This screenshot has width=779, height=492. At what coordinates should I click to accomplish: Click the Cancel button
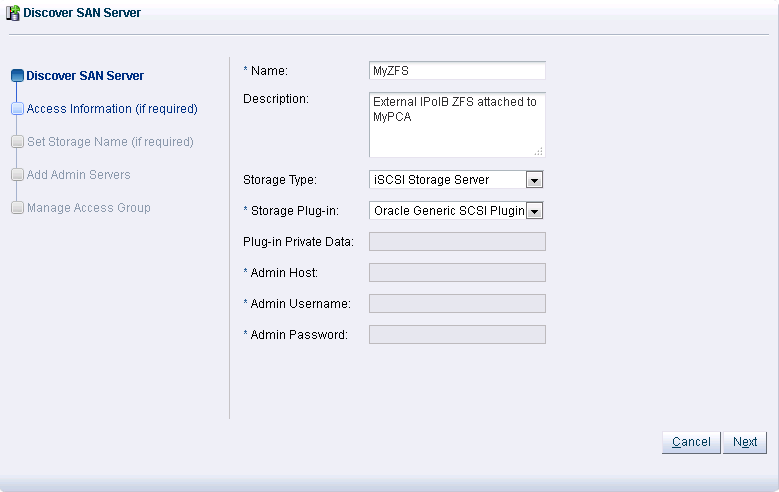(x=691, y=442)
